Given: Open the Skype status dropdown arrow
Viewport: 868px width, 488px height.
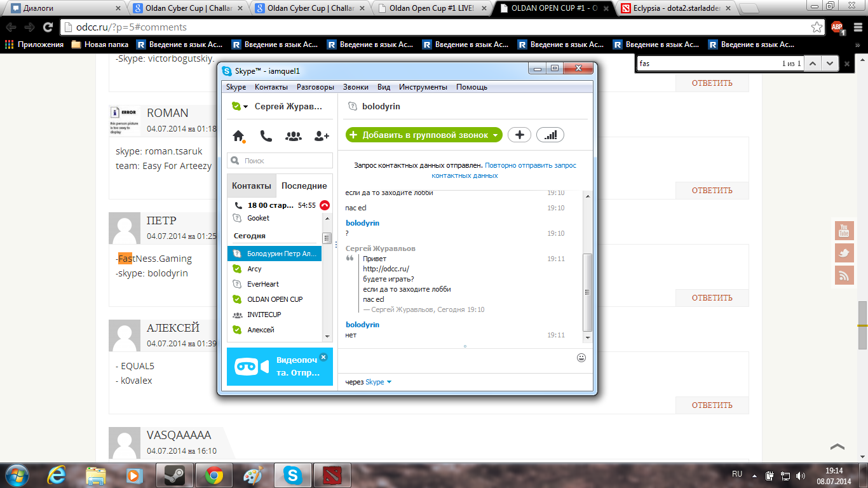Looking at the screenshot, I should (245, 107).
